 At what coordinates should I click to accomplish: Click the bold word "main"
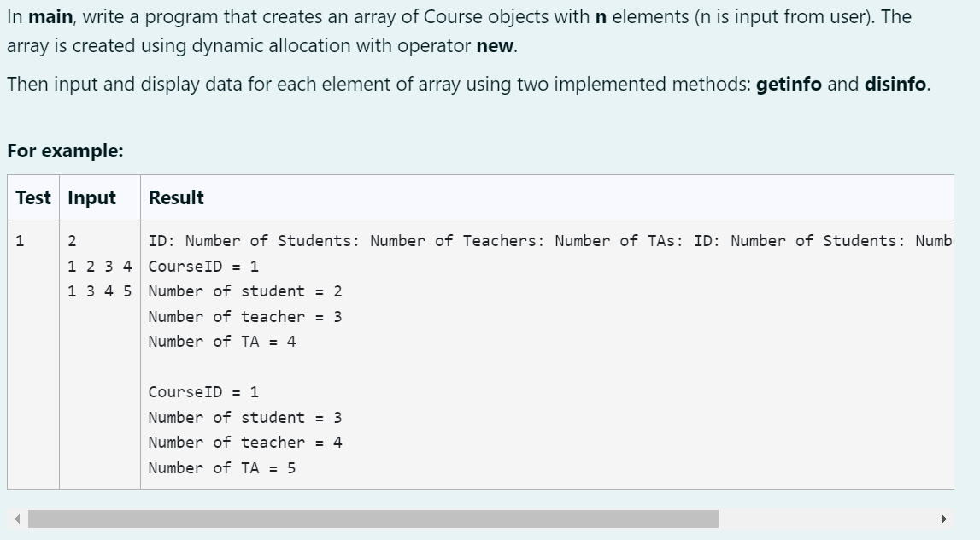pyautogui.click(x=50, y=16)
